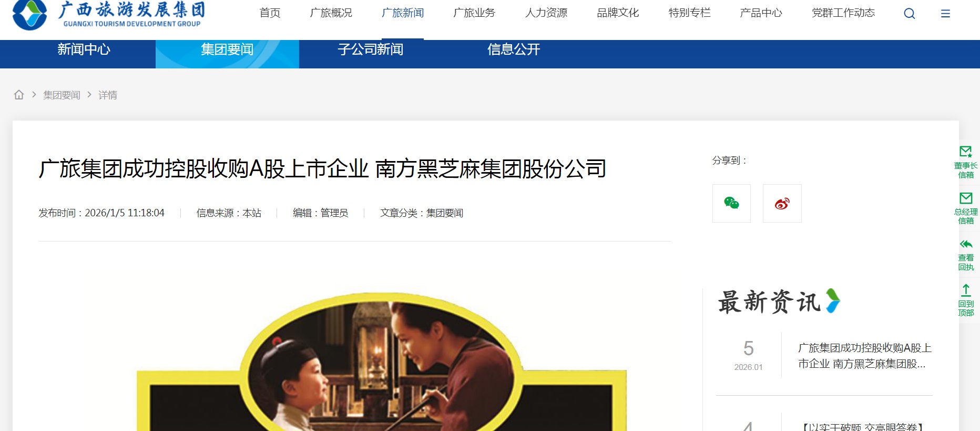Open 人力资源 menu item
The width and height of the screenshot is (980, 431).
click(x=546, y=13)
